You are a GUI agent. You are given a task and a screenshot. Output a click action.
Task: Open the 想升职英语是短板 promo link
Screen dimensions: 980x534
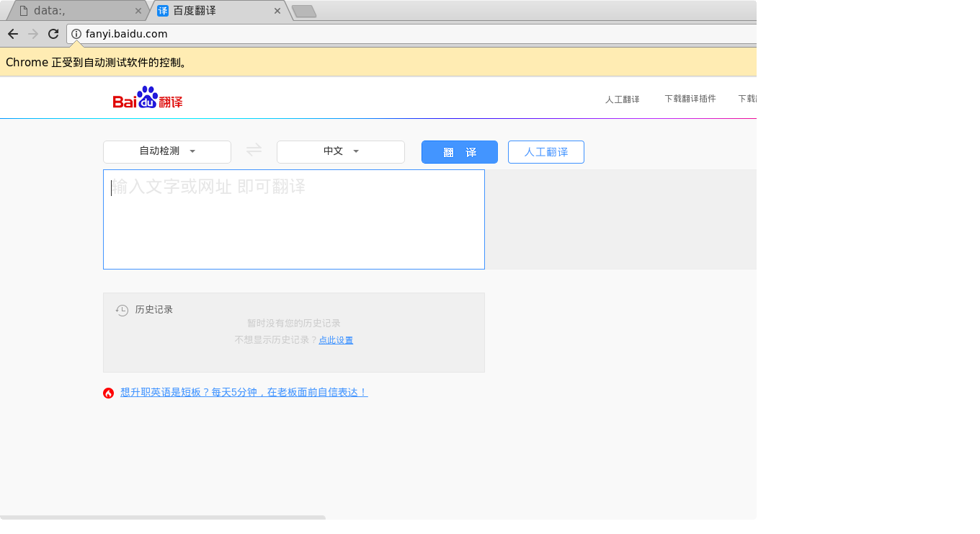tap(244, 393)
